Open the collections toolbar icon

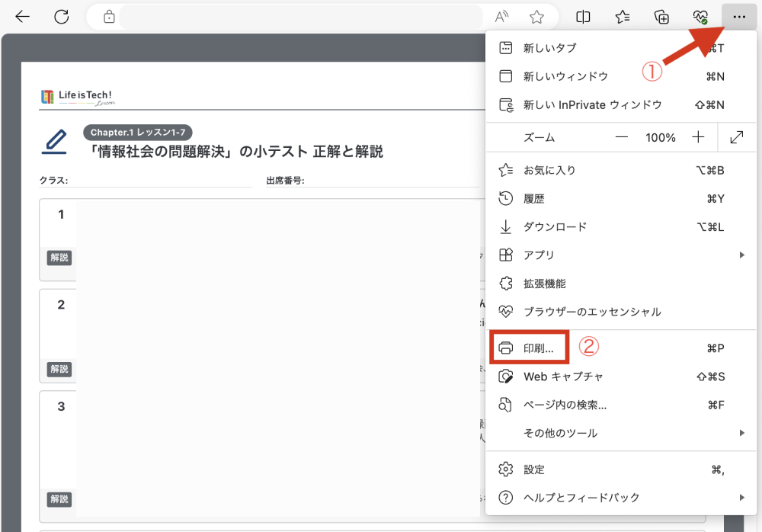click(x=661, y=17)
